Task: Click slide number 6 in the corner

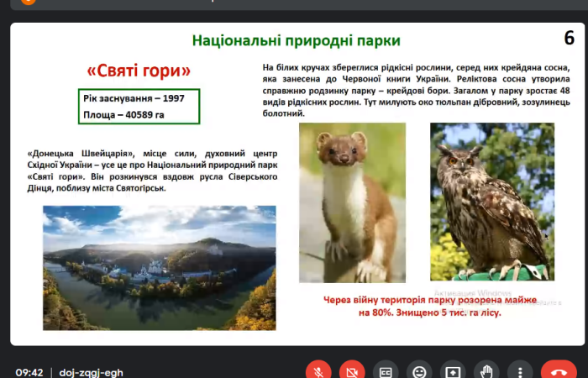Action: click(x=569, y=38)
